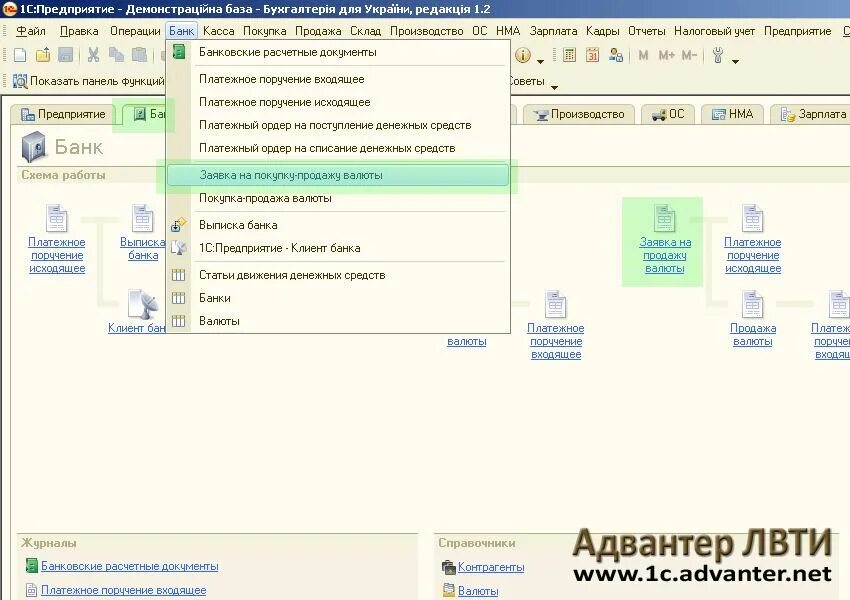The height and width of the screenshot is (600, 850).
Task: Click the New document toolbar icon
Action: pos(20,55)
